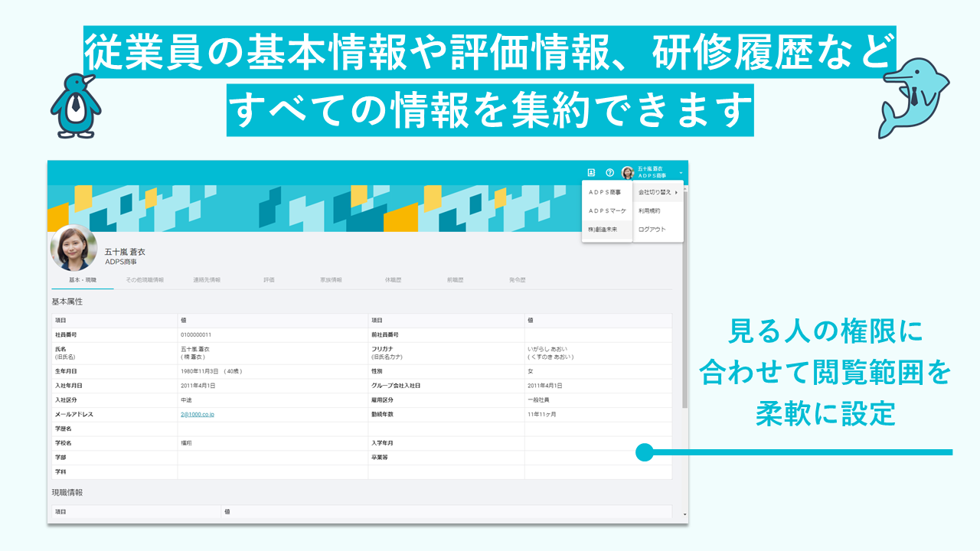This screenshot has height=551, width=980.
Task: Open the employee directory contact icon
Action: coord(591,173)
